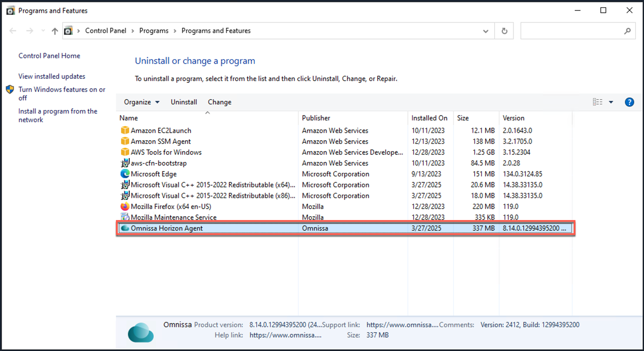This screenshot has height=351, width=644.
Task: Open the view options dropdown arrow
Action: tap(611, 102)
